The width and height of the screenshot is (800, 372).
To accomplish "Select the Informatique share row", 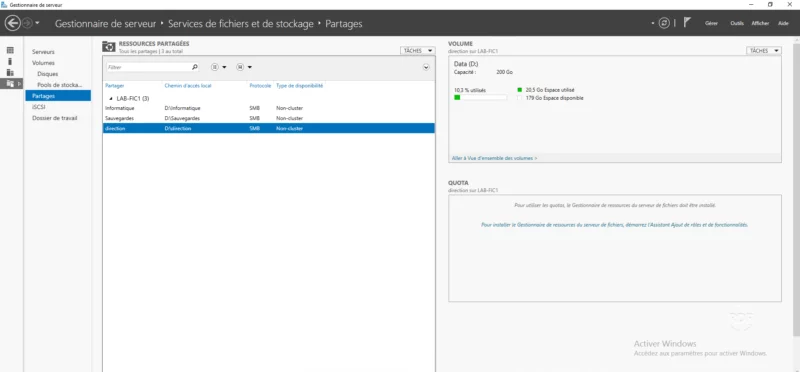I will 269,108.
